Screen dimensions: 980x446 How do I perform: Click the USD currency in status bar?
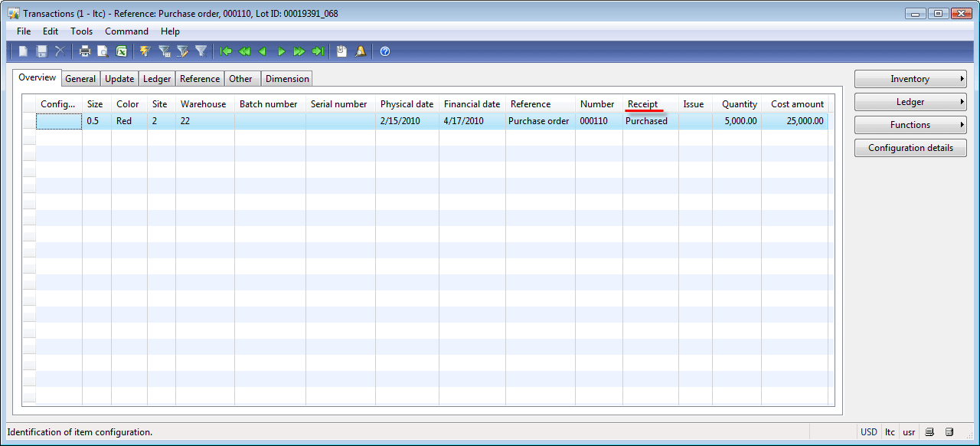click(x=869, y=432)
